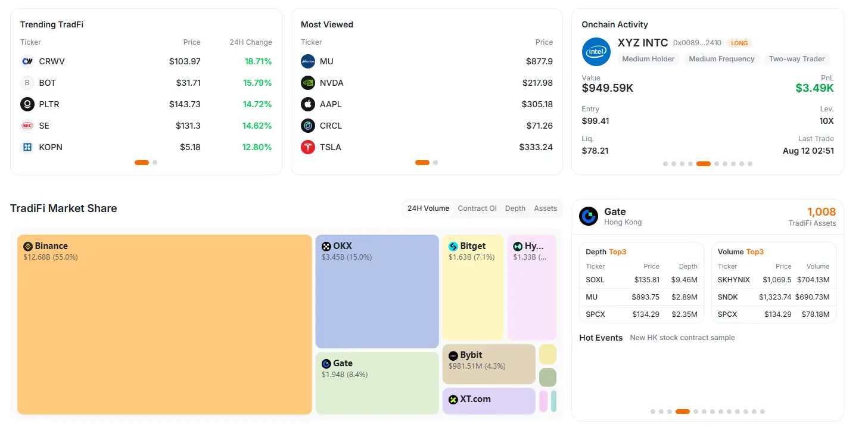This screenshot has width=868, height=427.
Task: Open the PLTR ticker name
Action: tap(49, 104)
